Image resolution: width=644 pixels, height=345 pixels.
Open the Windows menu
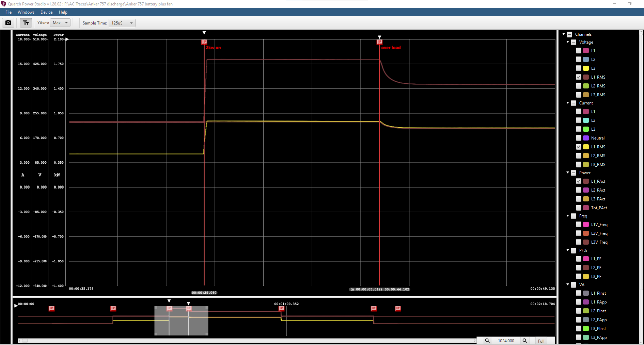tap(26, 12)
